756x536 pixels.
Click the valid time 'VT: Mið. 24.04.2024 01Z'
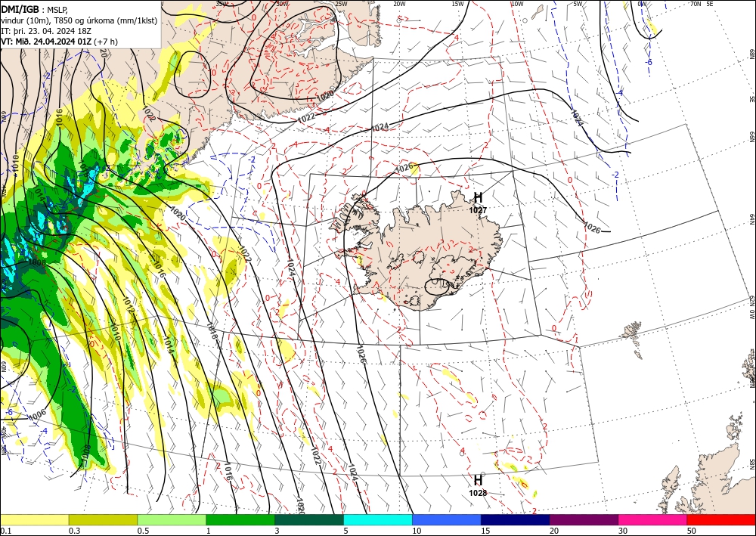pyautogui.click(x=46, y=42)
